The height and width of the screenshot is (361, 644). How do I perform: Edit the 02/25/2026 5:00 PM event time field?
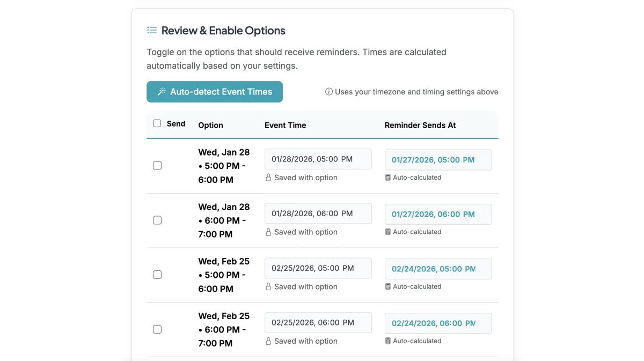318,268
